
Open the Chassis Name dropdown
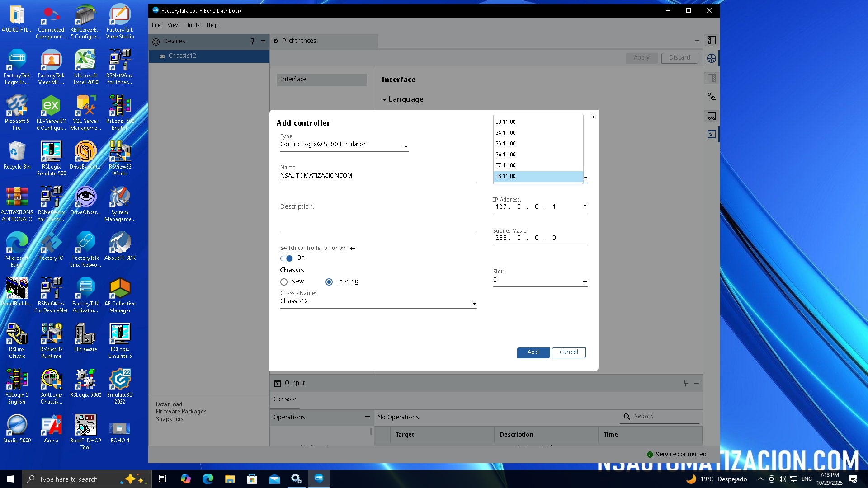[x=474, y=304]
